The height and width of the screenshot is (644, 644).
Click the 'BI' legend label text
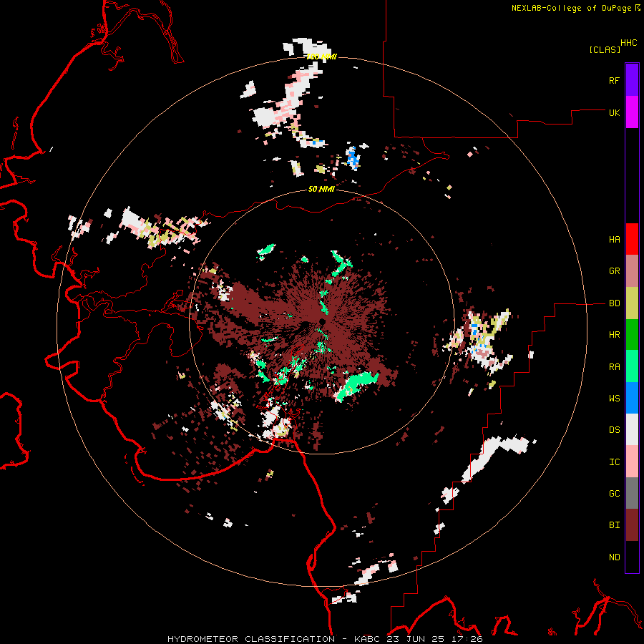pos(614,525)
